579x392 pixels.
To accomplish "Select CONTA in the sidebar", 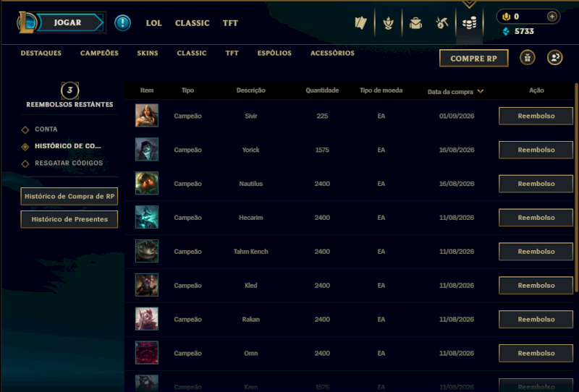I will [x=46, y=129].
